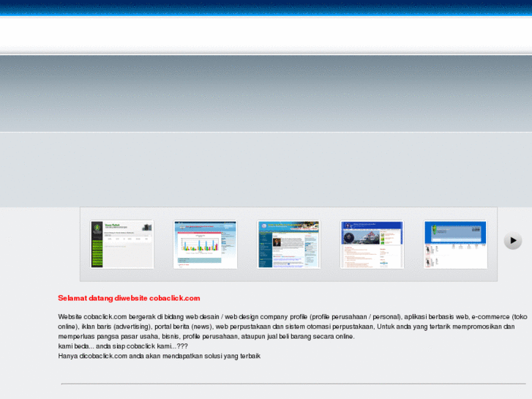Screen dimensions: 532x399
Task: Open the thumbnail with the bright blue banner
Action: [x=456, y=245]
